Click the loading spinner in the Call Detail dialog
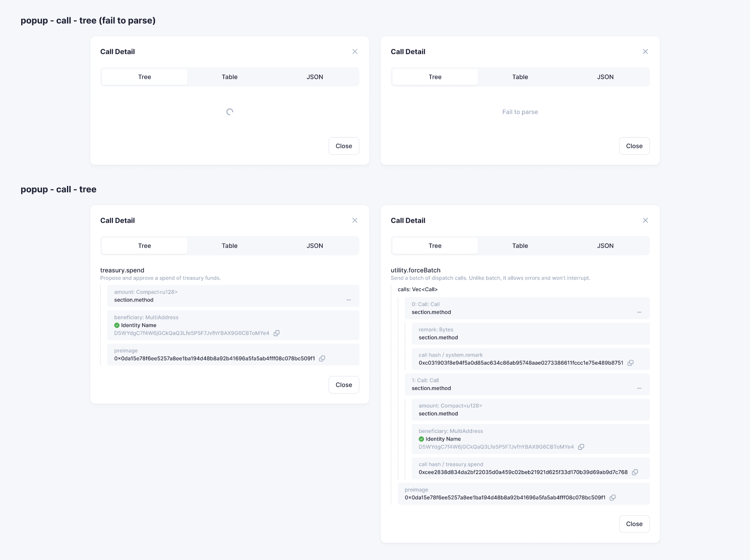 tap(229, 111)
